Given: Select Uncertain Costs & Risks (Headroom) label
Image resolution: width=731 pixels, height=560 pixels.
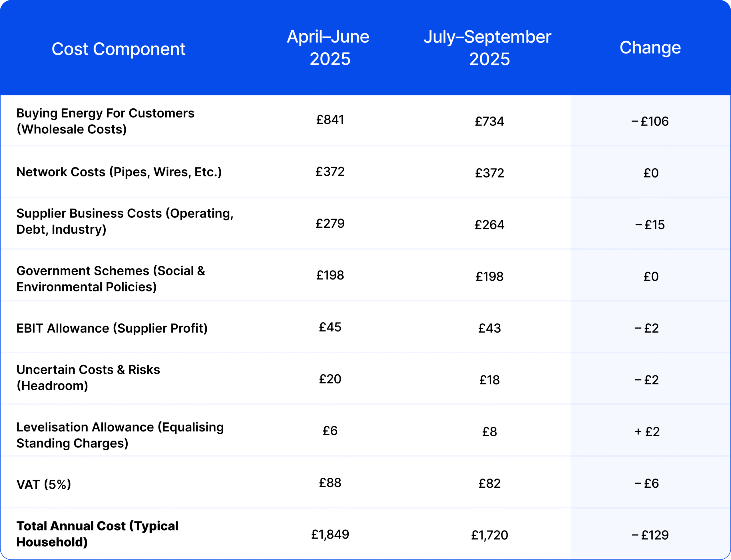Looking at the screenshot, I should pyautogui.click(x=88, y=378).
